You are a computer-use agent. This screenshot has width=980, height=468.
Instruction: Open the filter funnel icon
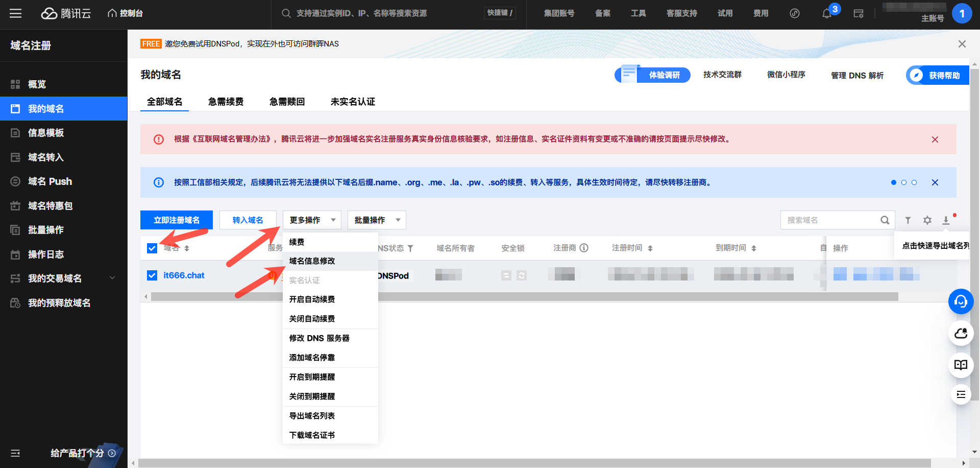click(x=908, y=220)
